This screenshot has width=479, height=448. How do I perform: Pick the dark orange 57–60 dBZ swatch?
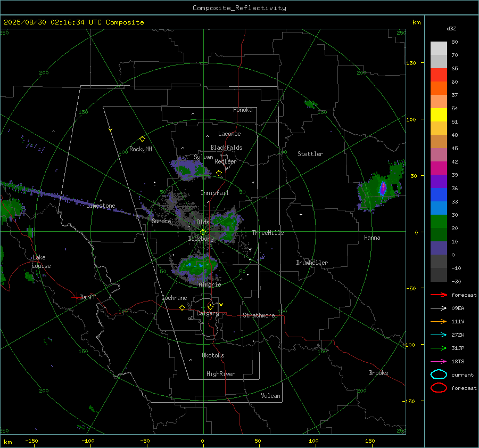point(439,88)
